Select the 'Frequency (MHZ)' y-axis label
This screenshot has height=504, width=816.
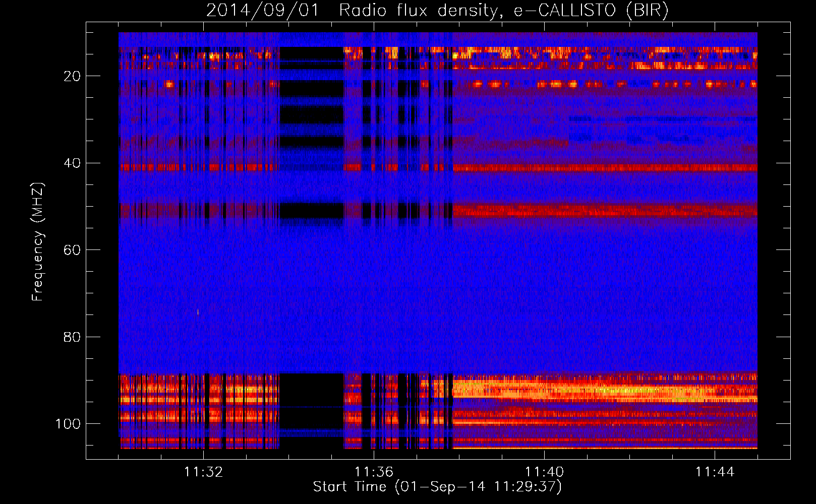tap(38, 241)
